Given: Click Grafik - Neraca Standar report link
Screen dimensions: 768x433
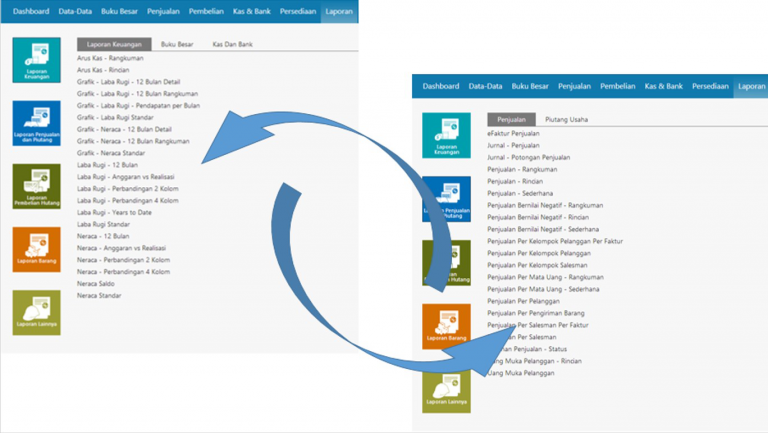Looking at the screenshot, I should pos(112,153).
